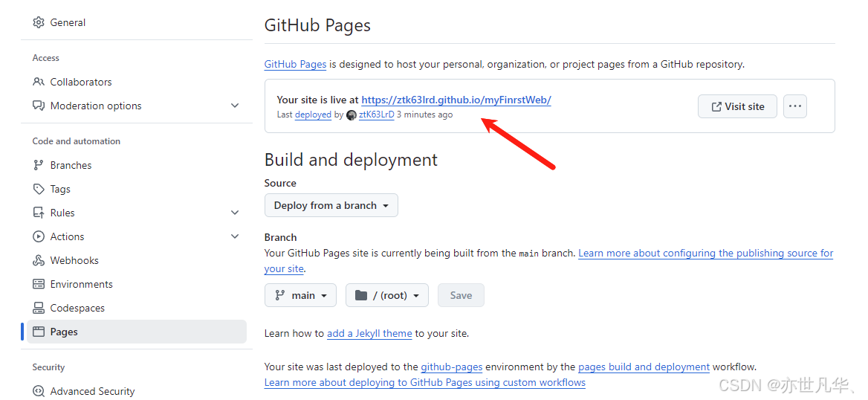The height and width of the screenshot is (400, 868).
Task: Click the Visit site button
Action: click(737, 106)
